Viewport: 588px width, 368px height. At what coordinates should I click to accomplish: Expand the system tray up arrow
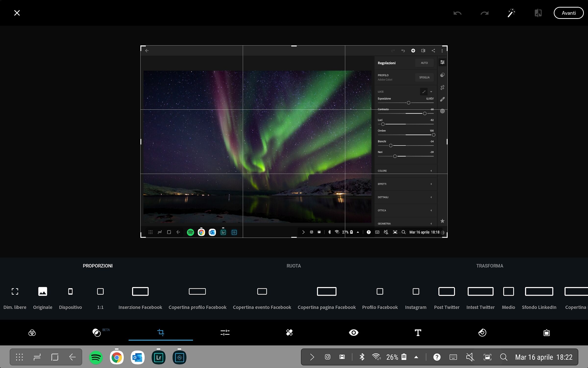click(416, 357)
